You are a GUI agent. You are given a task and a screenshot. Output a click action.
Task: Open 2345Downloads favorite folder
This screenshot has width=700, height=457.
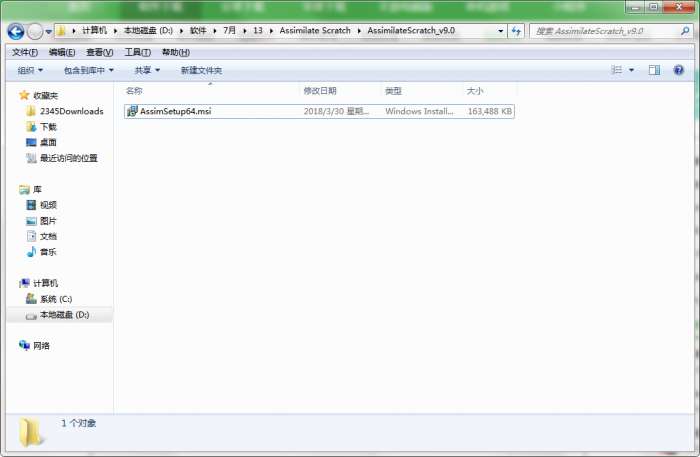pos(71,111)
